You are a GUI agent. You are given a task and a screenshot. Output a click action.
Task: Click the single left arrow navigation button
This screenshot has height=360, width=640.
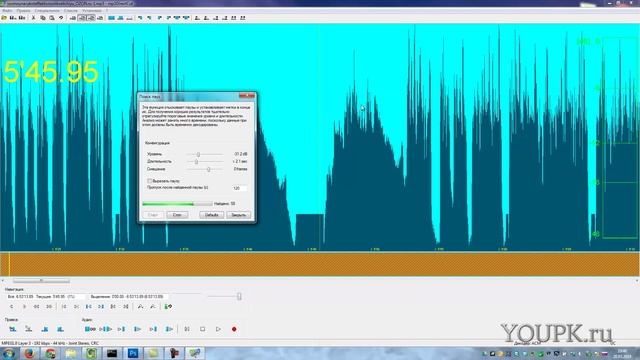point(11,307)
